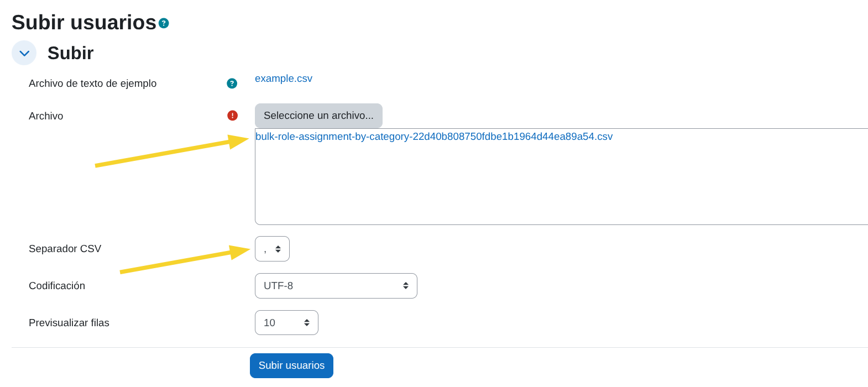Click the Subir section heading text

(70, 53)
